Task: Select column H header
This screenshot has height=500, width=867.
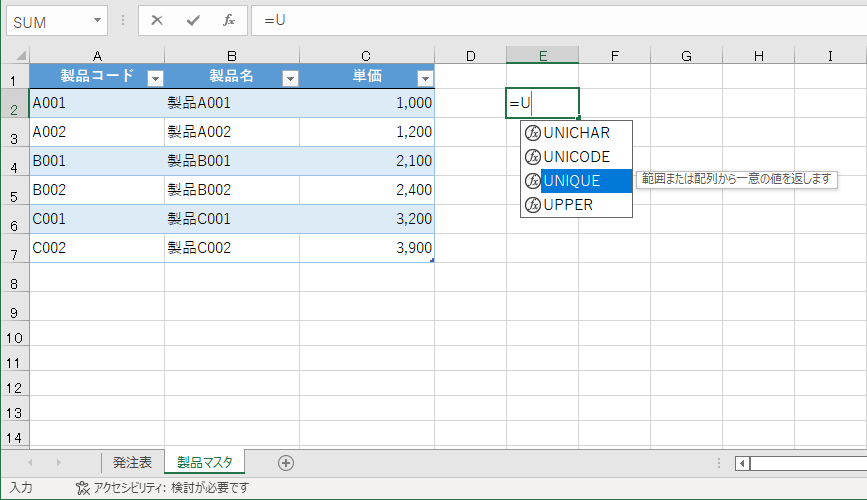Action: point(759,55)
